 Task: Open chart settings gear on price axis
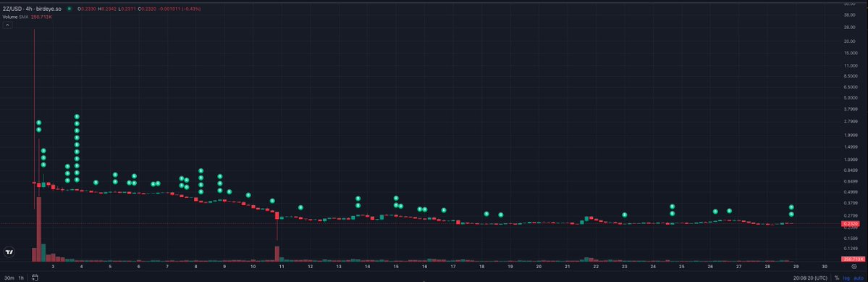coord(854,267)
